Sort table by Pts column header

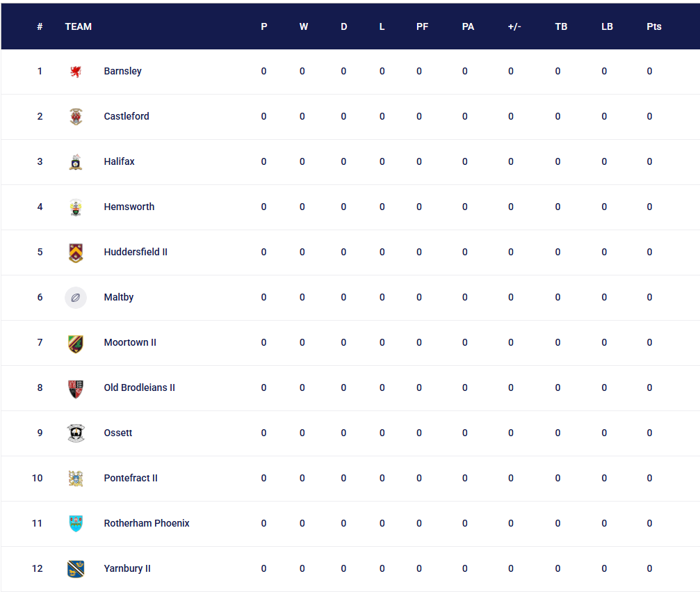pyautogui.click(x=653, y=27)
